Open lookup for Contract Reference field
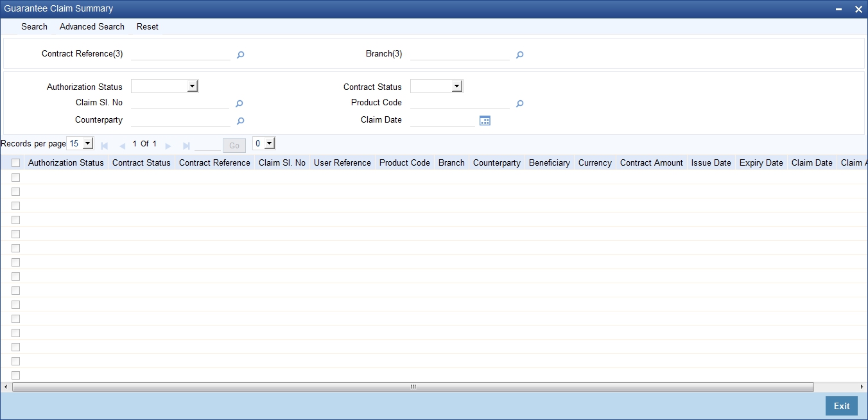The image size is (868, 420). coord(241,55)
